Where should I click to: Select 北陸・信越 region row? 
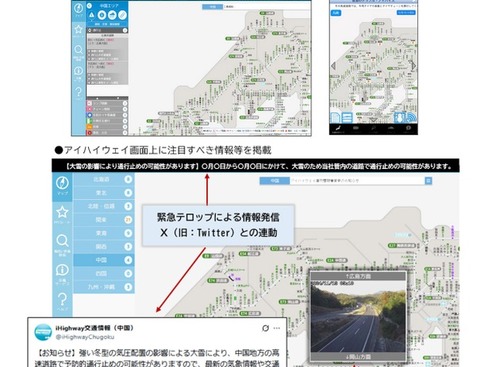coord(104,206)
